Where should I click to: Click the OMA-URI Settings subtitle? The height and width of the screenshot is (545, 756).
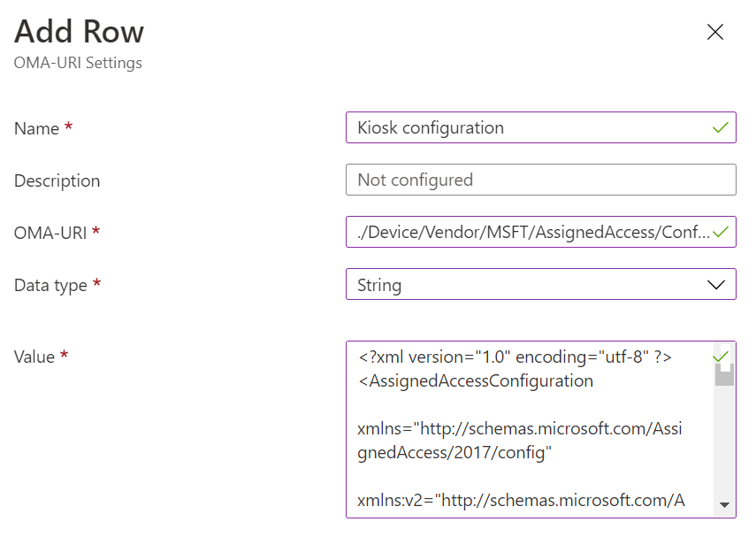click(x=78, y=63)
